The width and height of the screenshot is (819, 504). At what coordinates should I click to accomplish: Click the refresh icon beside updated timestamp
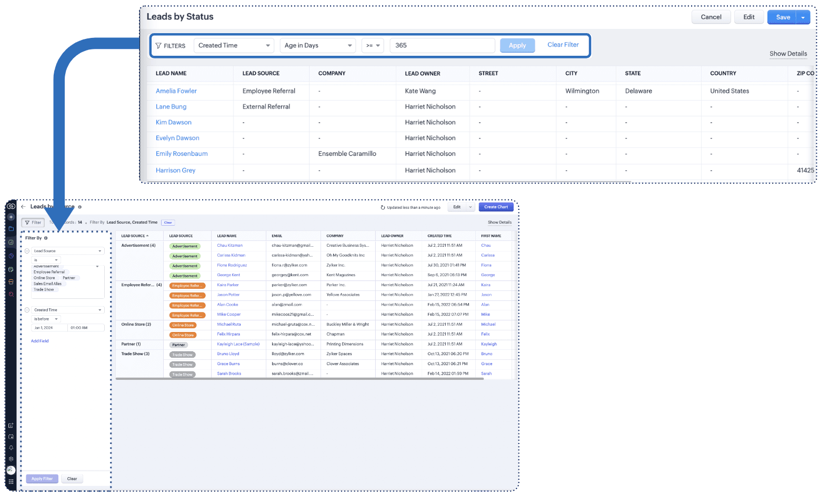point(383,207)
